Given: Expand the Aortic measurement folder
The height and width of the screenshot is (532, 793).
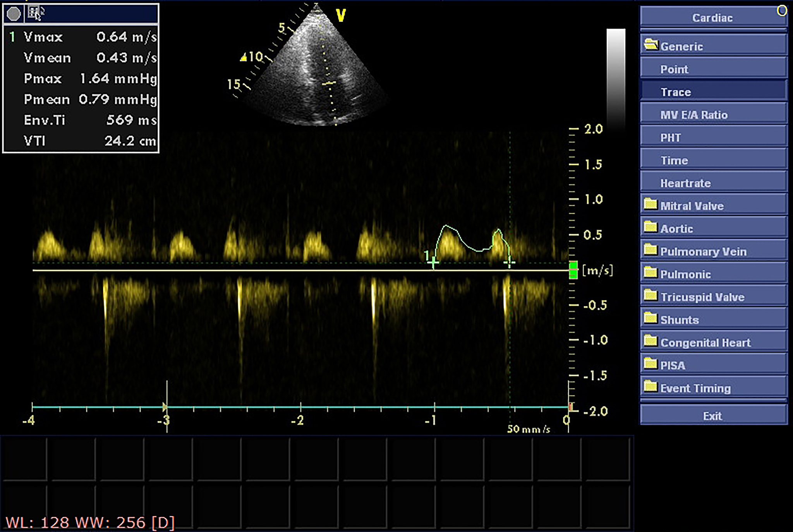Looking at the screenshot, I should pos(651,228).
